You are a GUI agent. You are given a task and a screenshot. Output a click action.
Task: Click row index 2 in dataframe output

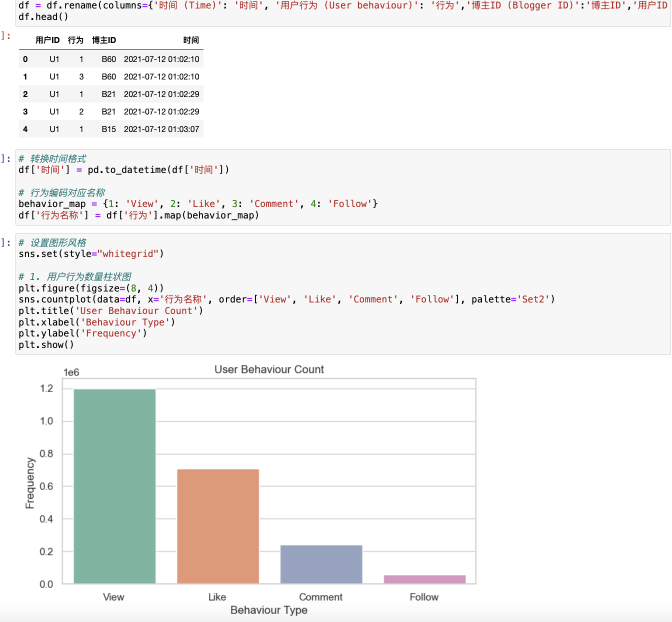click(x=25, y=94)
